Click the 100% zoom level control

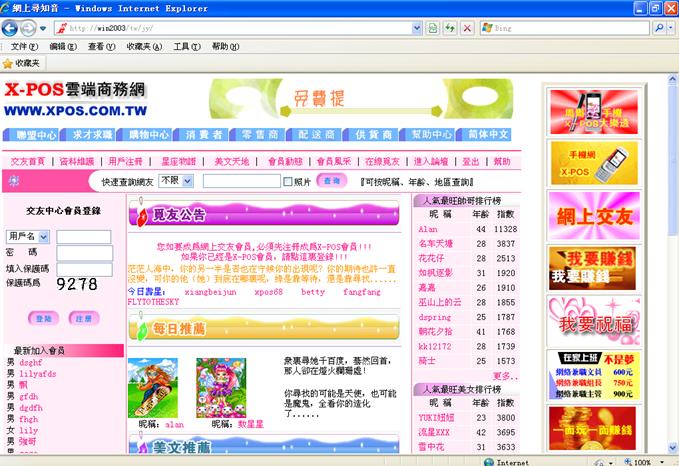640,462
